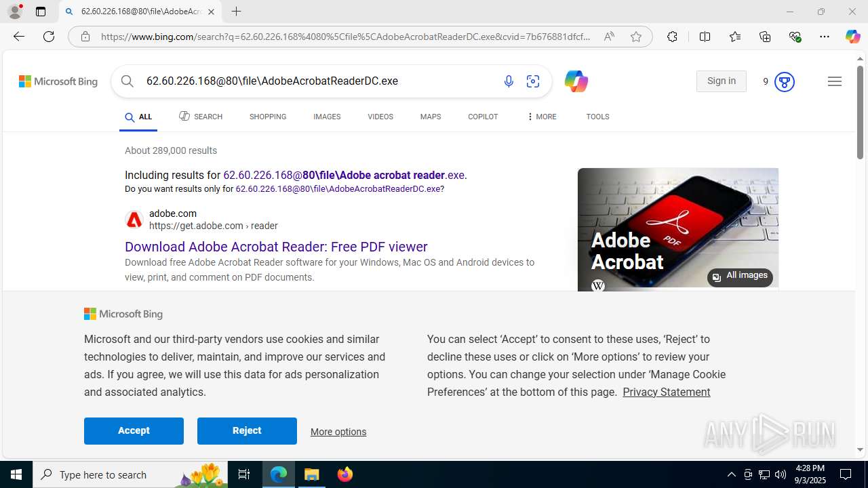Open the browser profile icon
868x488 pixels.
pos(15,12)
